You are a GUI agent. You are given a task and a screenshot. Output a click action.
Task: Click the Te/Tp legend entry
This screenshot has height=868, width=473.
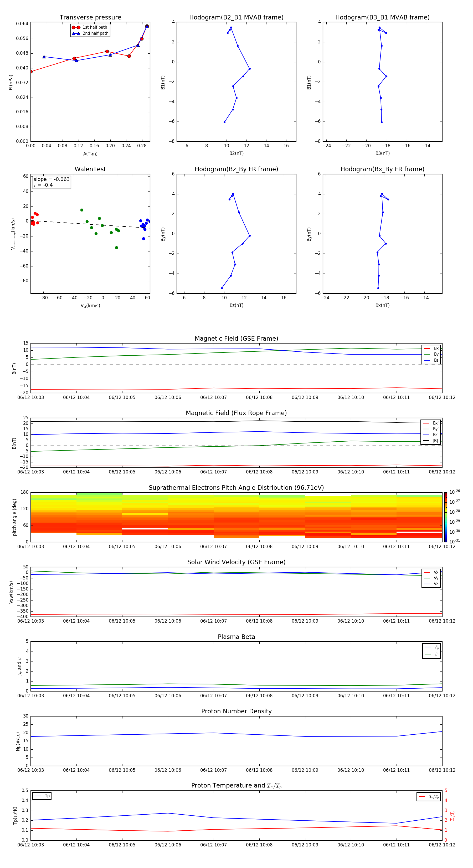tap(429, 796)
